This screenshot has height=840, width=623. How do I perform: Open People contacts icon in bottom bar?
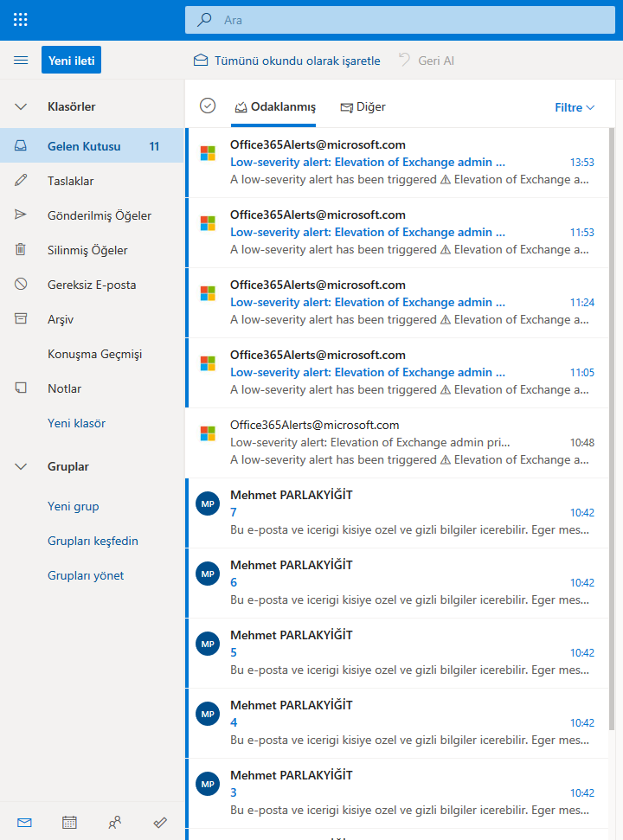pos(114,823)
